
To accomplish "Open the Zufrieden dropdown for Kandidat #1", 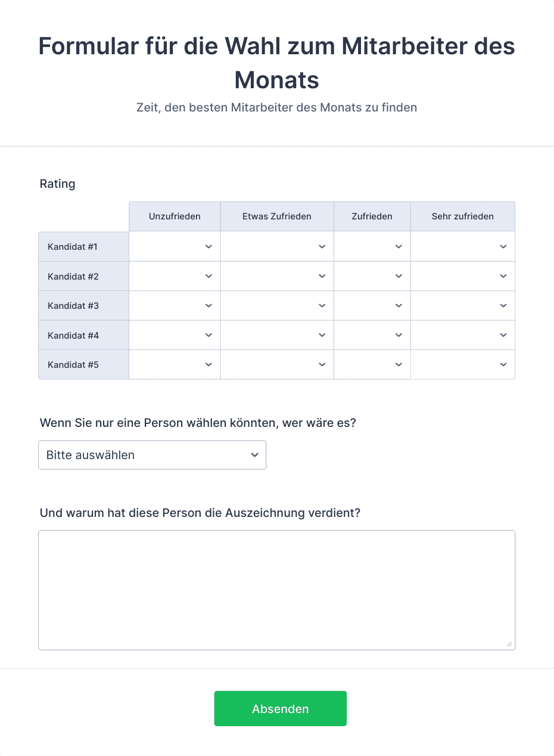I will 372,246.
